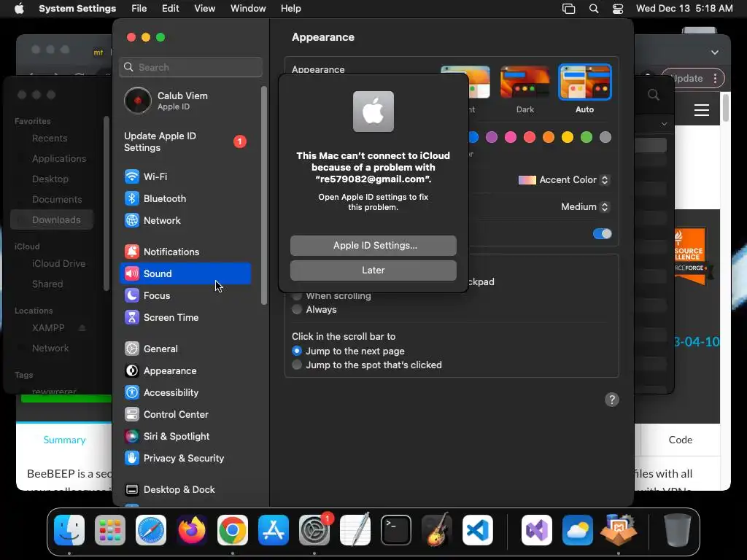
Task: Open Spotlight search in menu bar
Action: 594,9
